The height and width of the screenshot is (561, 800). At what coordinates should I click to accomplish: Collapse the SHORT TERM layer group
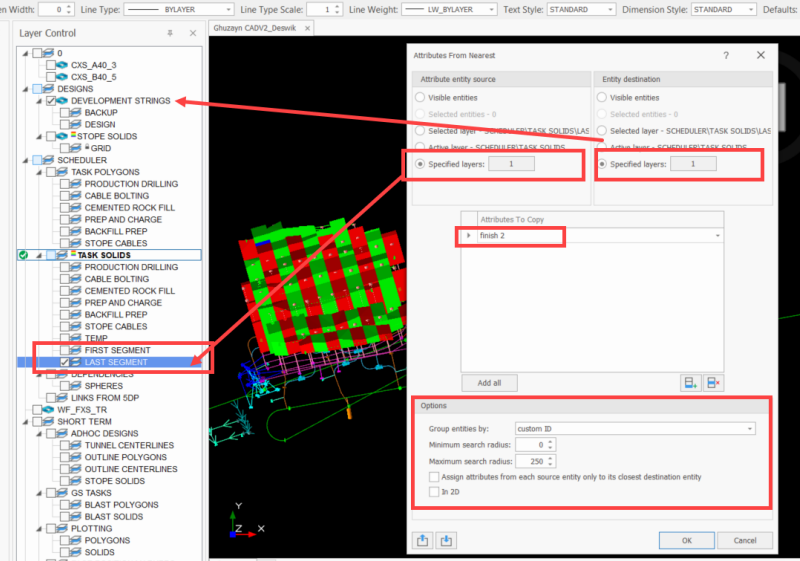25,422
